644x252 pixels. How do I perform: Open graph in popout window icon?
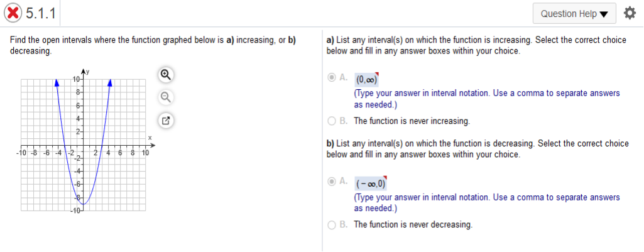[165, 121]
